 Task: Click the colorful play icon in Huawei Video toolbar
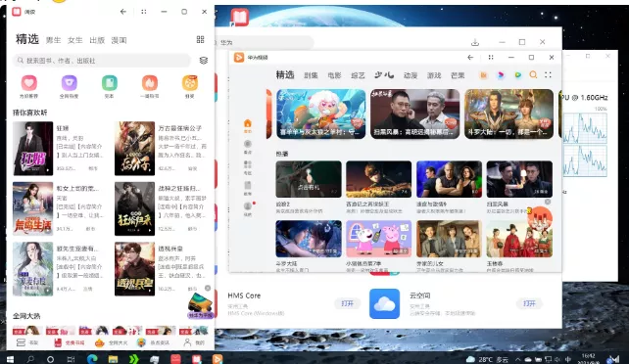(x=501, y=75)
